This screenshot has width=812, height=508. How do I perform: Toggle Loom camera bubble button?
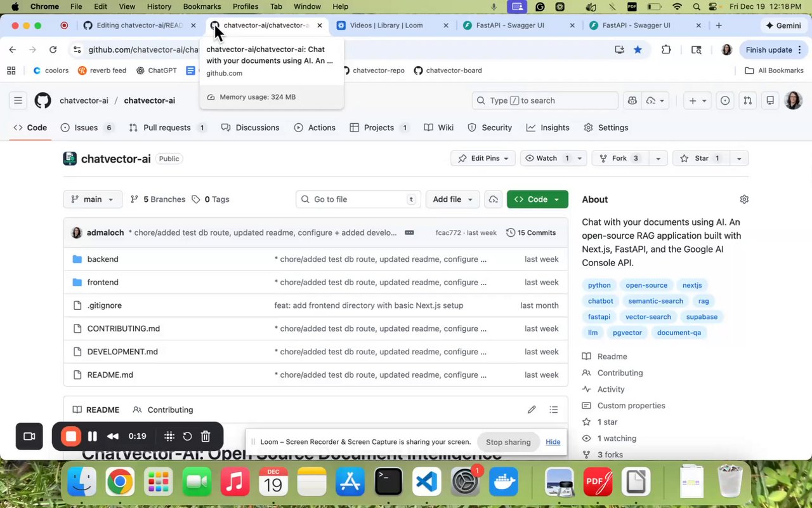[x=29, y=436]
